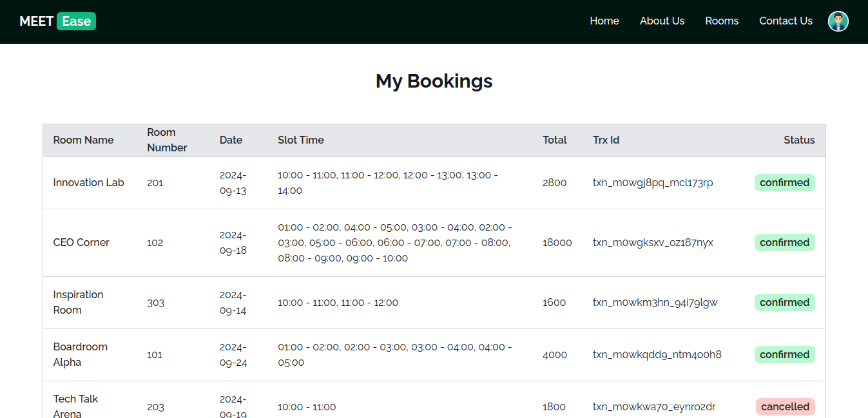868x418 pixels.
Task: Click the confirmed badge for Boardroom Alpha
Action: (x=784, y=355)
